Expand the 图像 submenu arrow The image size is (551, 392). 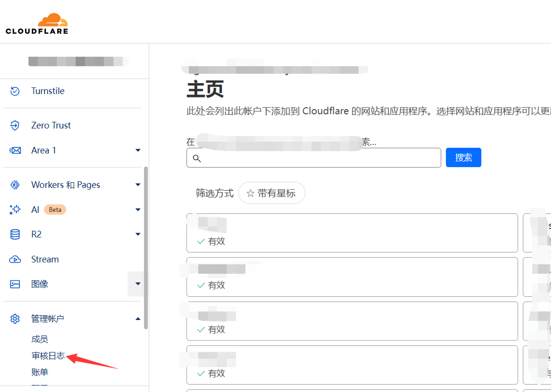138,284
